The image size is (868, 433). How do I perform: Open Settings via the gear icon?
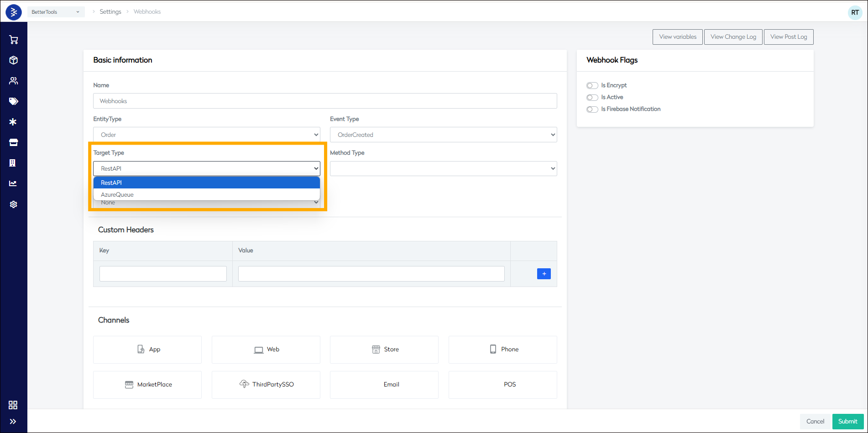(14, 204)
